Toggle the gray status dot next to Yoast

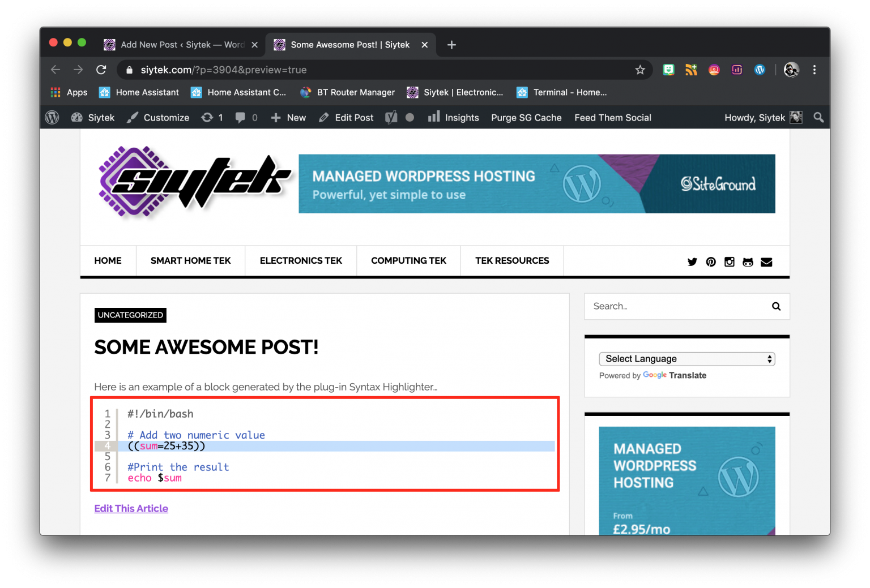pos(408,117)
